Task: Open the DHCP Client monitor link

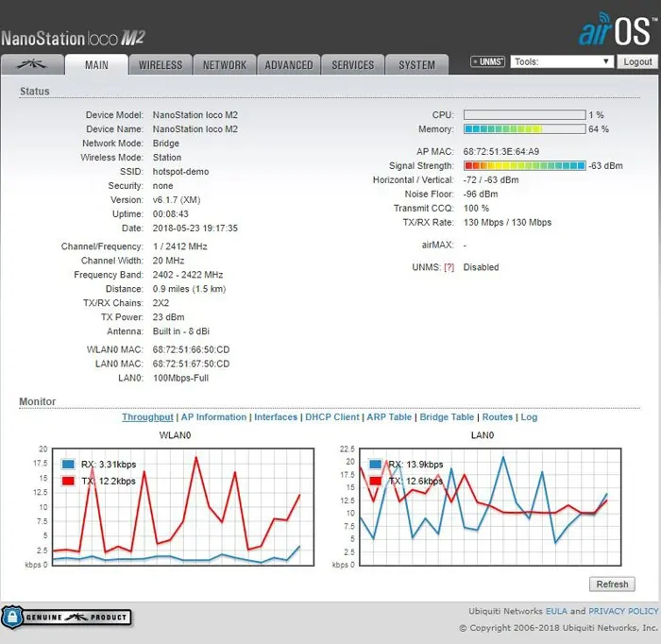Action: [331, 417]
